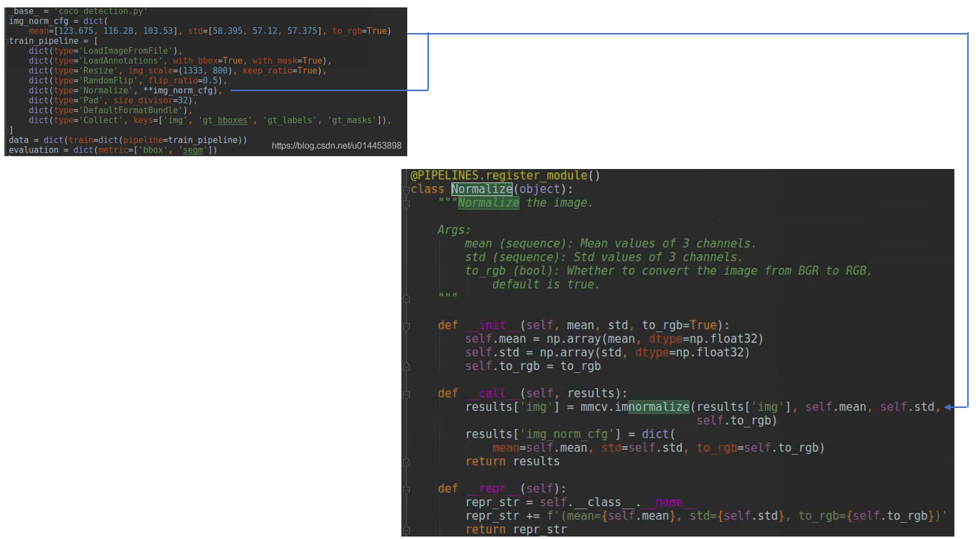Click fold-end marker at train_pipeline closing bracket

[6, 130]
